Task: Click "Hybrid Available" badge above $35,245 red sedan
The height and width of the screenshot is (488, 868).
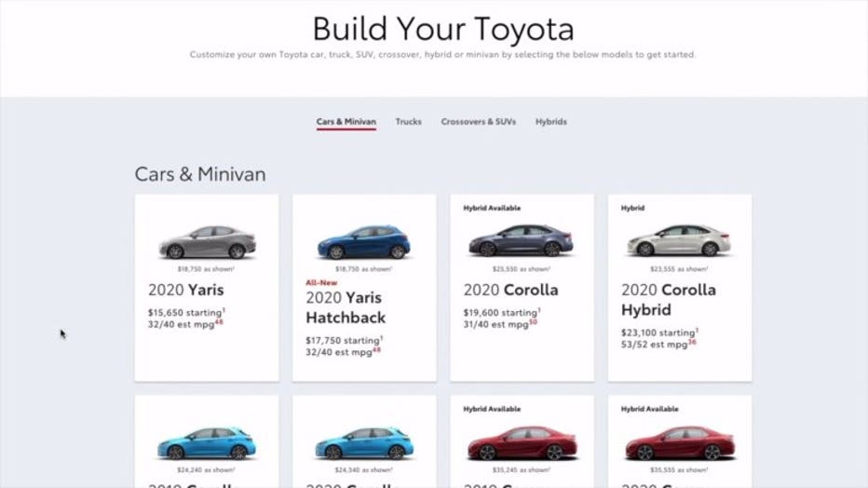Action: (492, 409)
